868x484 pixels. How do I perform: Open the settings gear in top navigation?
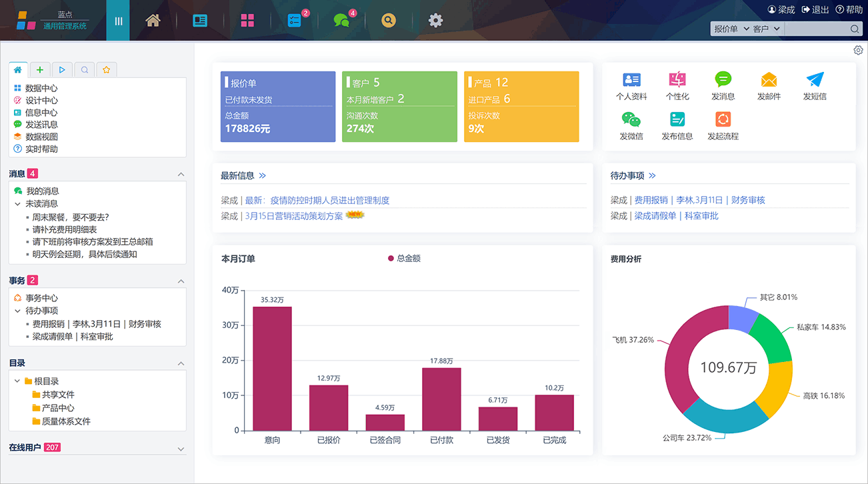coord(435,20)
